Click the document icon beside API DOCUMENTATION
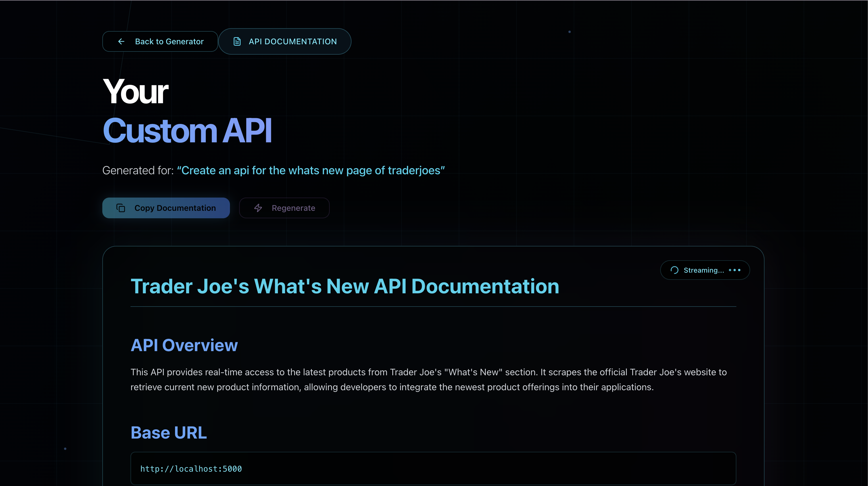The image size is (868, 486). coord(237,41)
